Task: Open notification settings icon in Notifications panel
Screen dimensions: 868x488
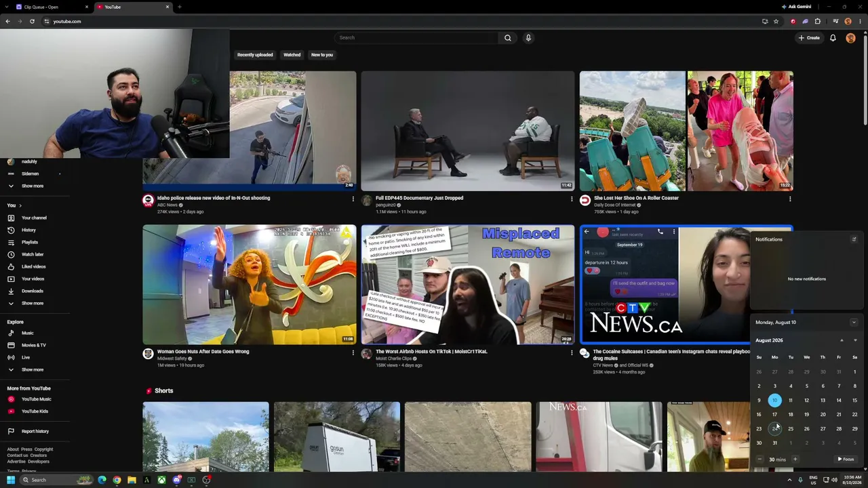Action: click(x=854, y=239)
